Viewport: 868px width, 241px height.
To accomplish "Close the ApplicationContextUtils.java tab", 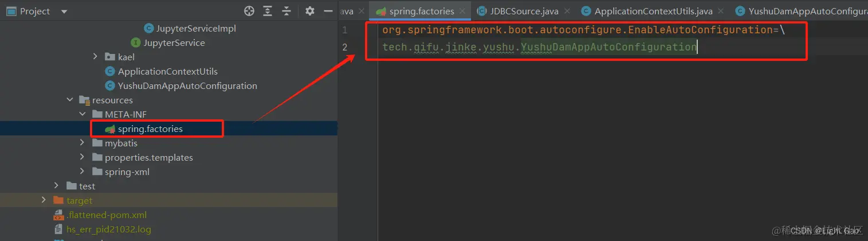I will pos(721,11).
